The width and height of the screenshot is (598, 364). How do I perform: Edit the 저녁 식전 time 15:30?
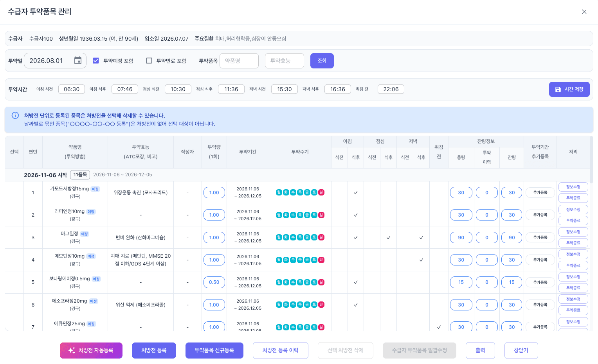(285, 89)
